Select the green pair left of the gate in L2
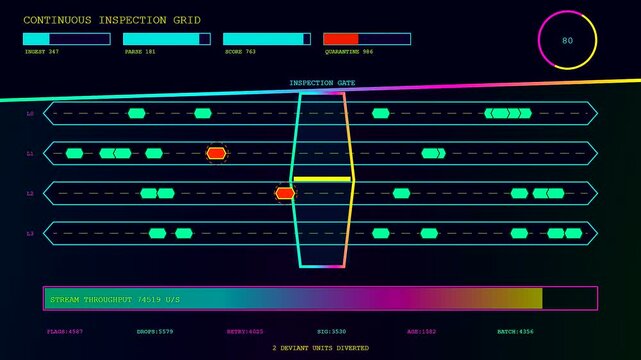The height and width of the screenshot is (360, 641). tap(157, 193)
